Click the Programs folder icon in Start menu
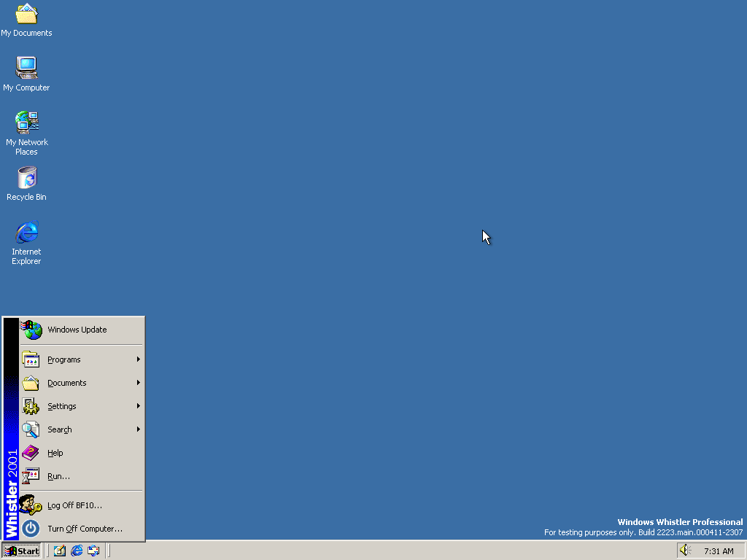 tap(31, 359)
